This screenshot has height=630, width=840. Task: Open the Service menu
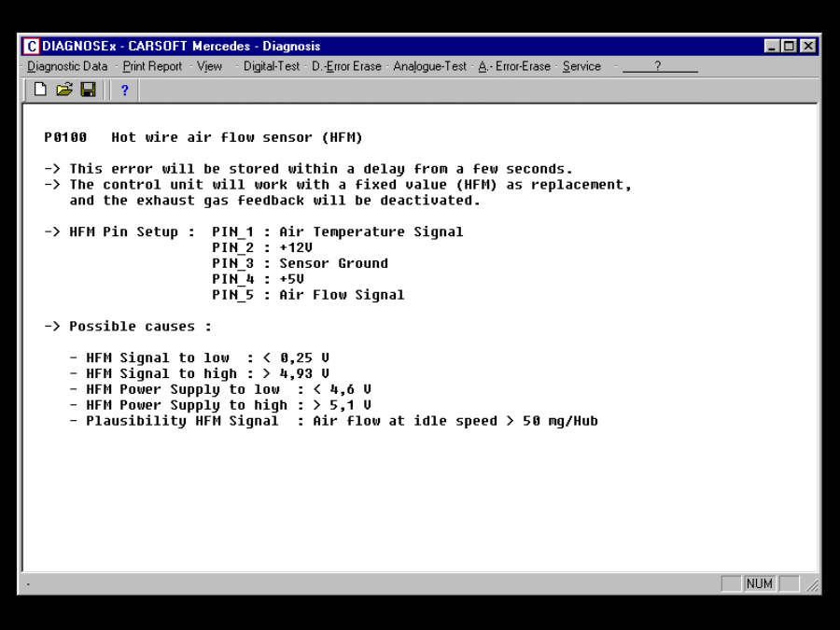[581, 66]
